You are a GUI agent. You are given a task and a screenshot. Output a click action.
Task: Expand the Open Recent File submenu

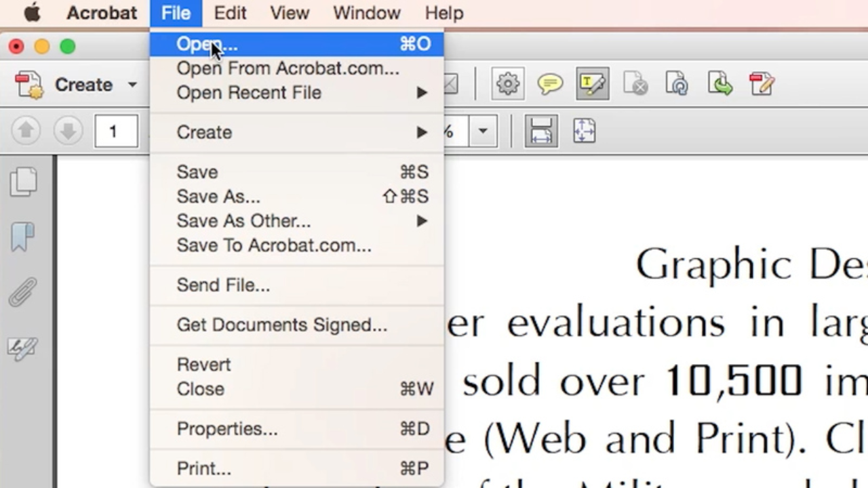(297, 93)
